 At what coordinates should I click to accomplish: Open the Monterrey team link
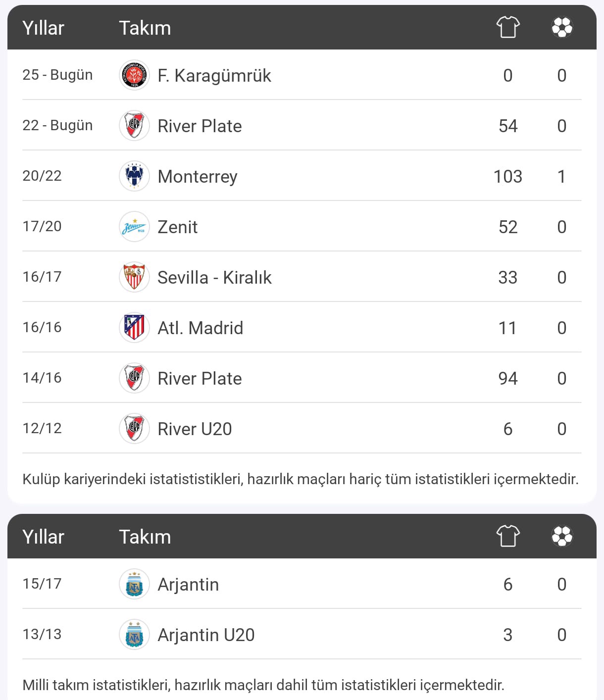[197, 177]
